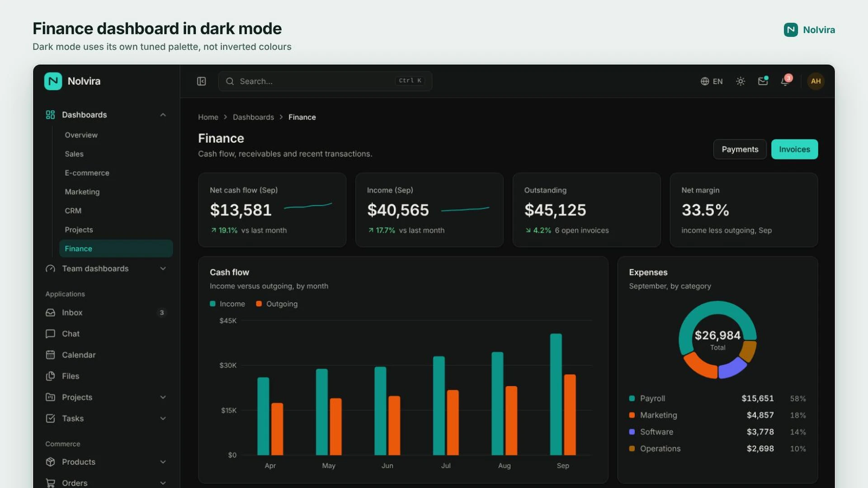Screen dimensions: 868x488
Task: Click the Payments button
Action: pyautogui.click(x=740, y=149)
